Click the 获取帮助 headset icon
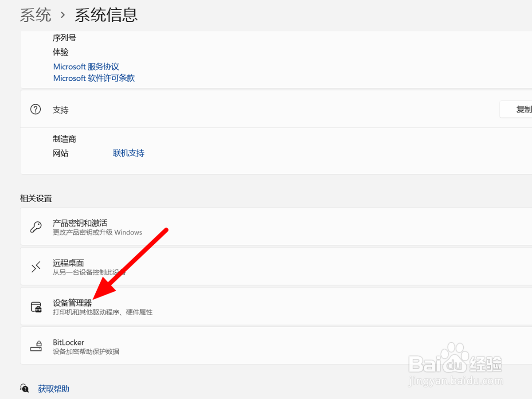Screen dimensions: 532x399 pos(24,388)
